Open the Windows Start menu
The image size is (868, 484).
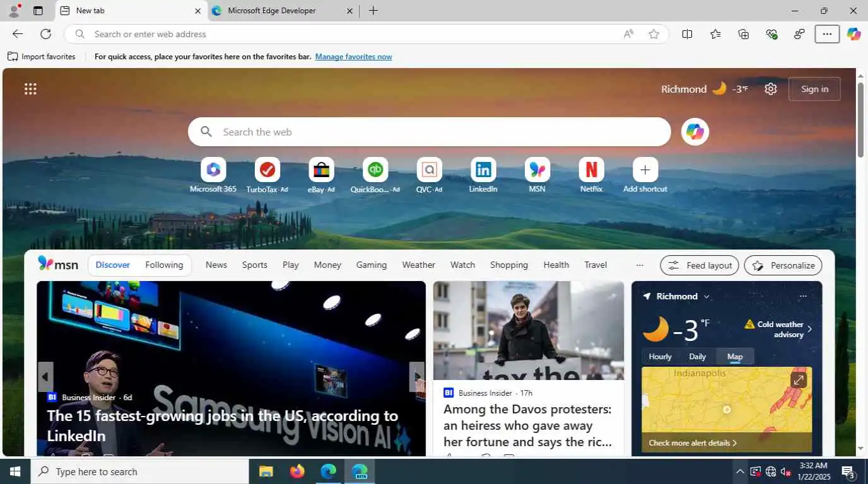pos(15,471)
